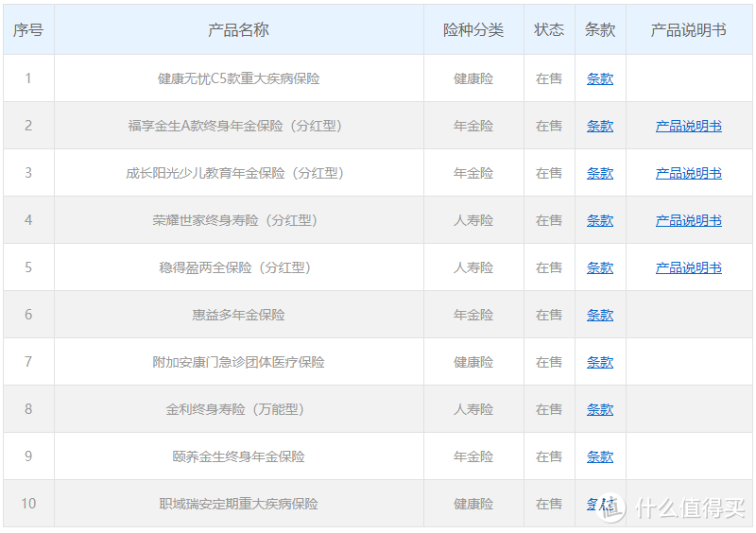
Task: View 条款 link for 颐养金生终身年金保险
Action: (x=600, y=457)
